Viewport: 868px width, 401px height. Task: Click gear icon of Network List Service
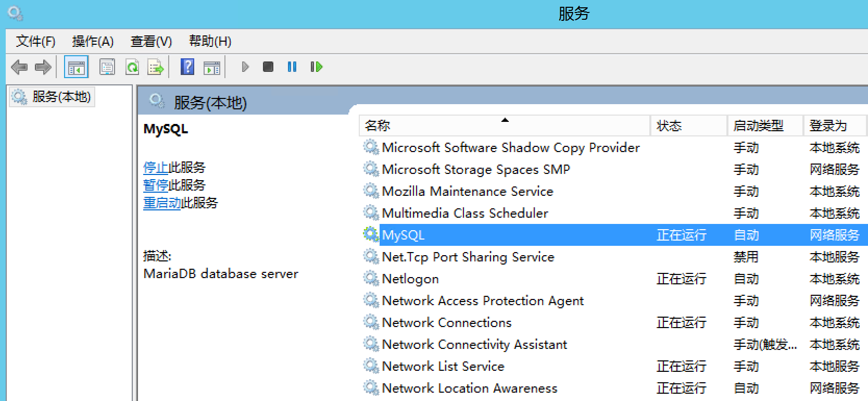point(371,366)
